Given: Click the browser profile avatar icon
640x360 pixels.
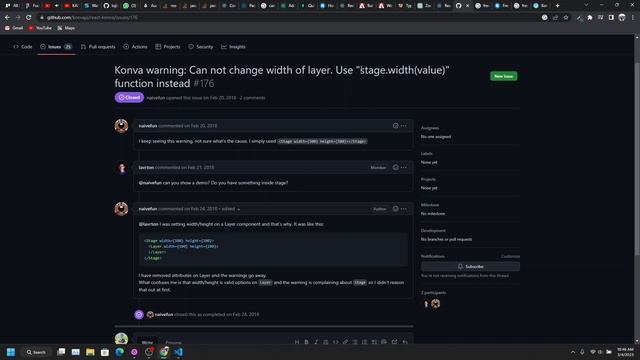Looking at the screenshot, I should [622, 18].
